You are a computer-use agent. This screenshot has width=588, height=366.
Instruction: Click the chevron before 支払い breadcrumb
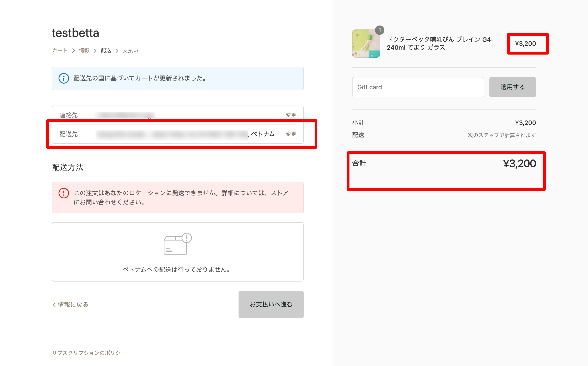[x=117, y=51]
